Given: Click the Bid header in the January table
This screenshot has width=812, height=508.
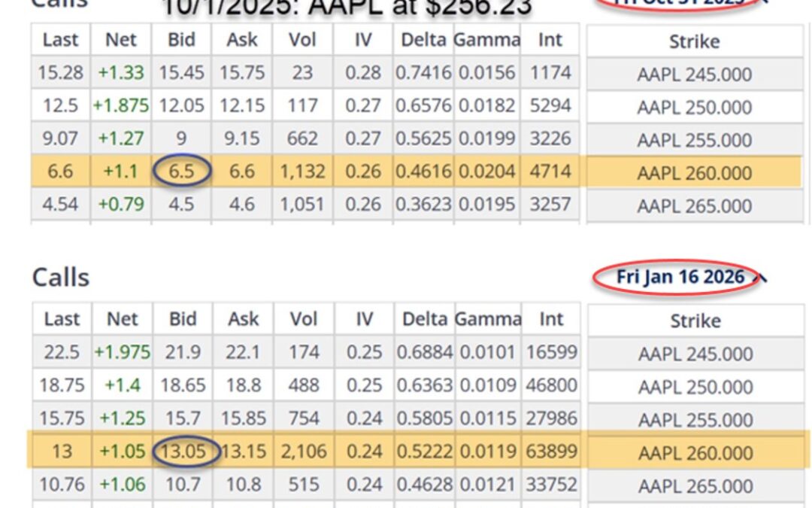Looking at the screenshot, I should coord(183,319).
